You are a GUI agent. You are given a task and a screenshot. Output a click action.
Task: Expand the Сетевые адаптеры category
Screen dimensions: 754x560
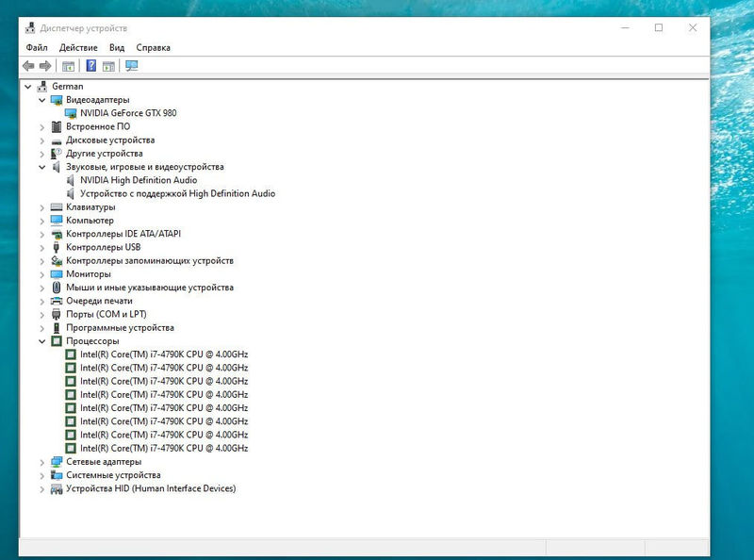point(41,462)
